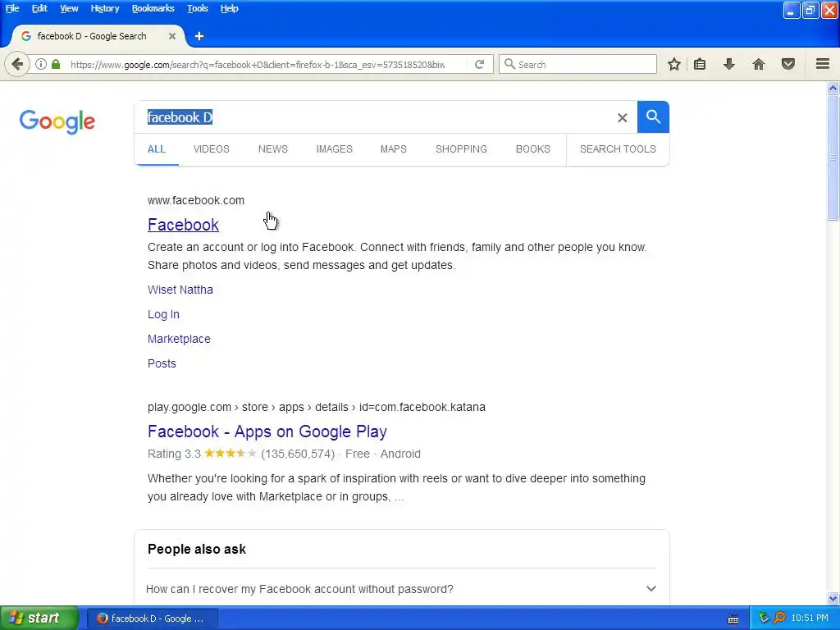Open the Bookmarks menu
The image size is (840, 630).
pos(153,8)
